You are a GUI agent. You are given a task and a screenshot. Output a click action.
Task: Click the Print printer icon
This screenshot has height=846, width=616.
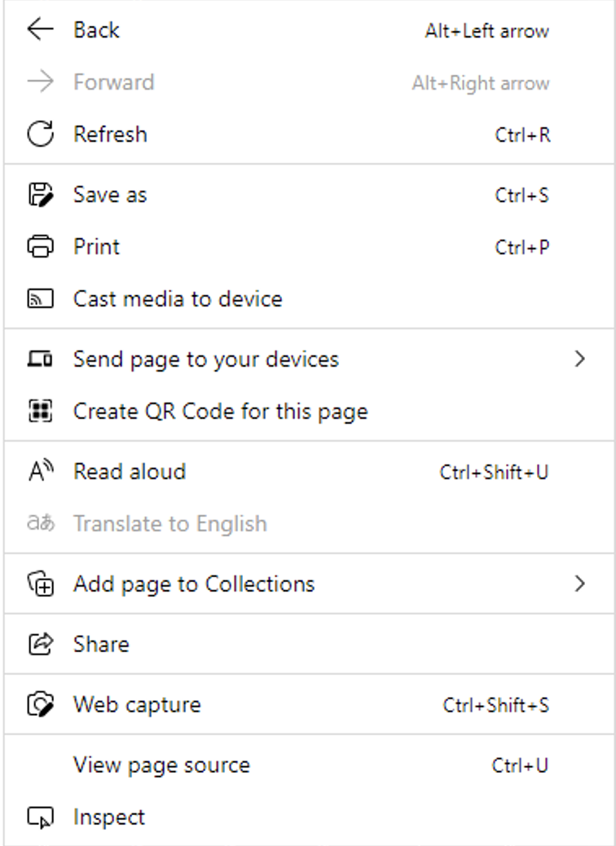pos(40,247)
